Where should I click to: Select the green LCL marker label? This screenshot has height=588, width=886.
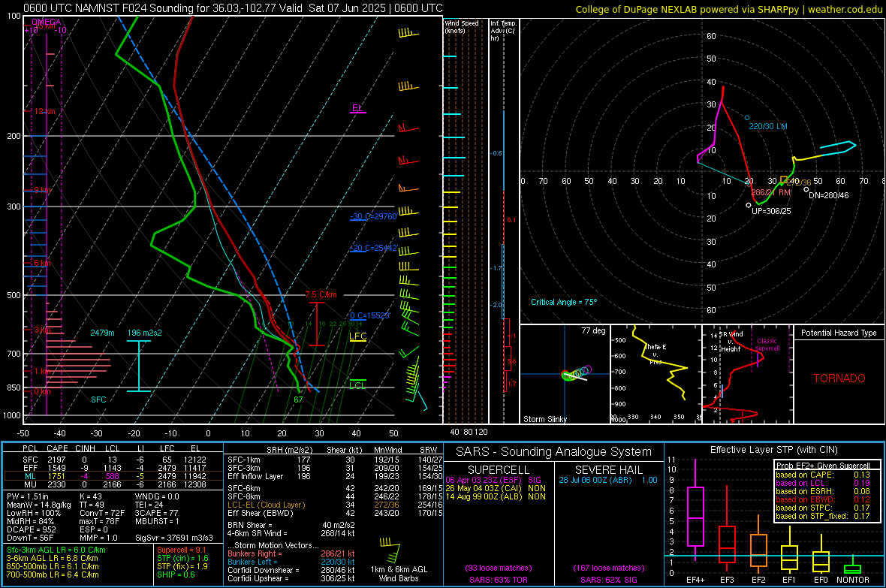click(357, 385)
